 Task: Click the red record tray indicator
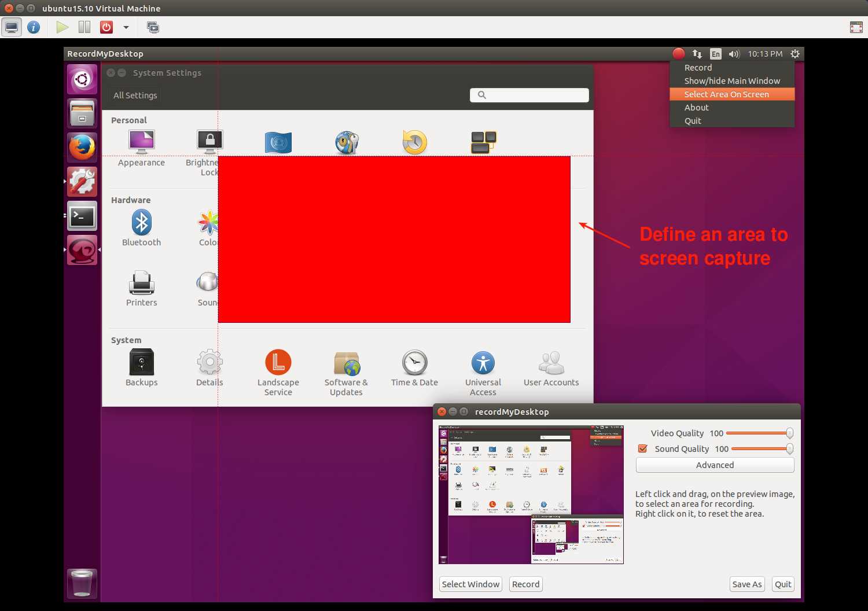tap(679, 54)
